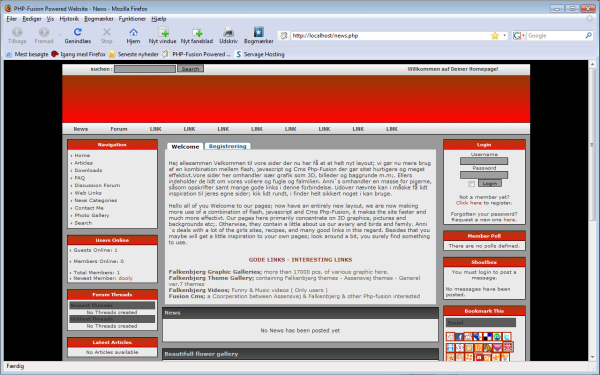
Task: Open new tab using Nyt faneblad icon
Action: 197,35
